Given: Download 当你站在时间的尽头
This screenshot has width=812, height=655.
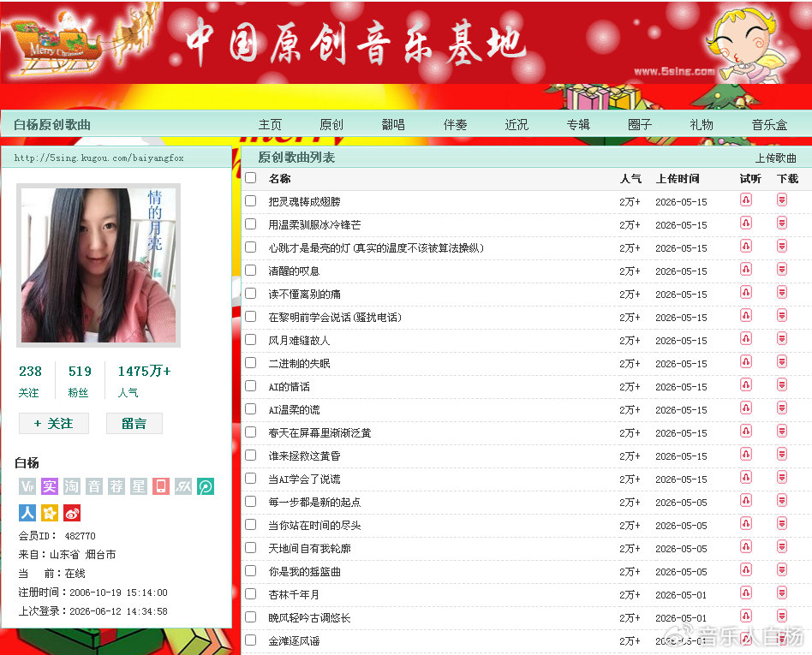Looking at the screenshot, I should pyautogui.click(x=782, y=523).
